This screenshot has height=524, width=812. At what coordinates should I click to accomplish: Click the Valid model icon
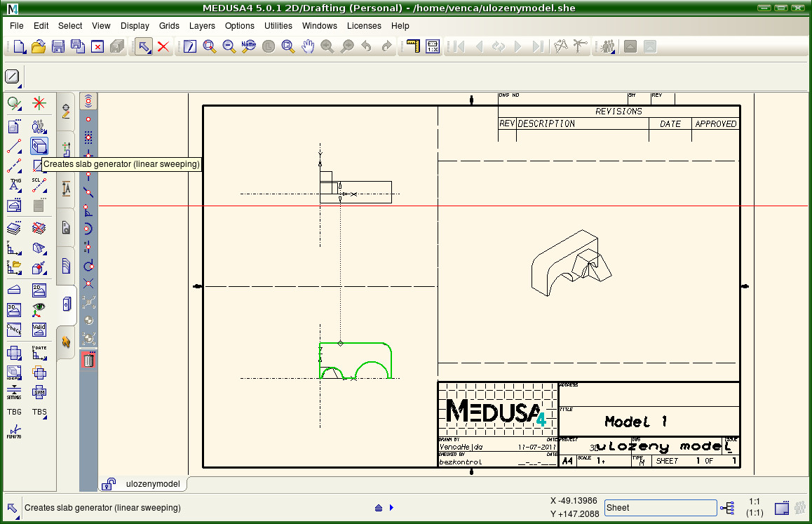(39, 329)
